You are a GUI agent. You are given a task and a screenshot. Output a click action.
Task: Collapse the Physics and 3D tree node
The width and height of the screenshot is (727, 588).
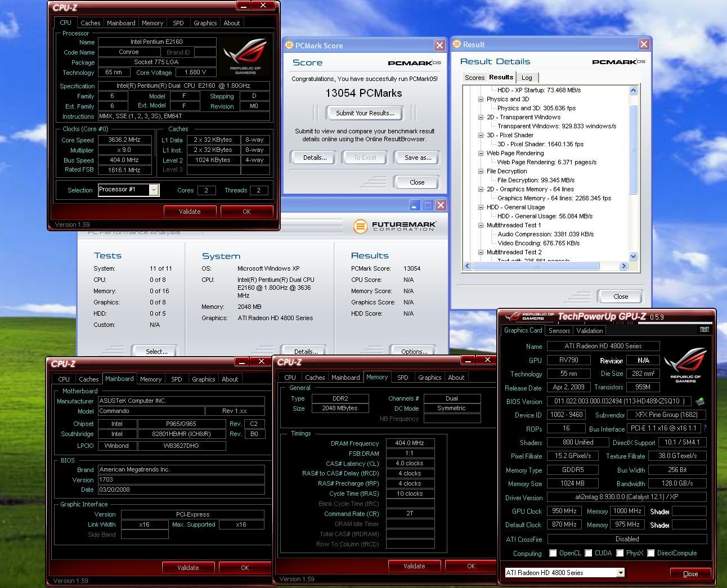(481, 99)
